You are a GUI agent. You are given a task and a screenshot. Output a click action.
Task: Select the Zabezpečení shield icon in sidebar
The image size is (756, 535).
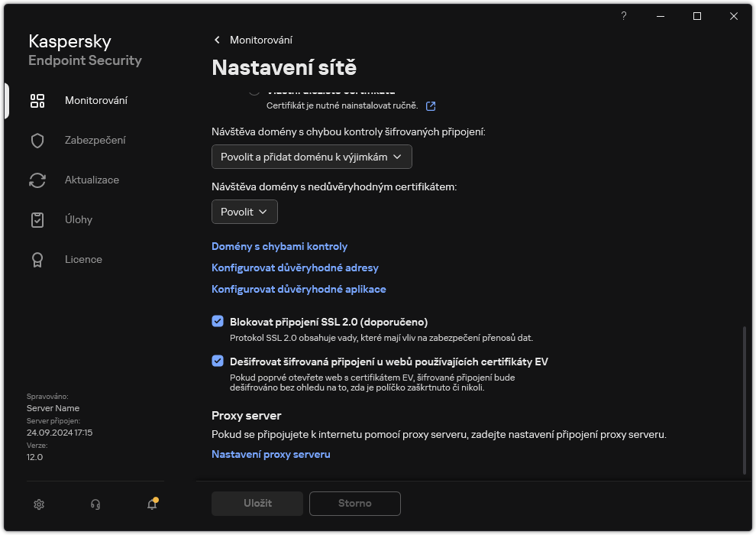(x=37, y=140)
